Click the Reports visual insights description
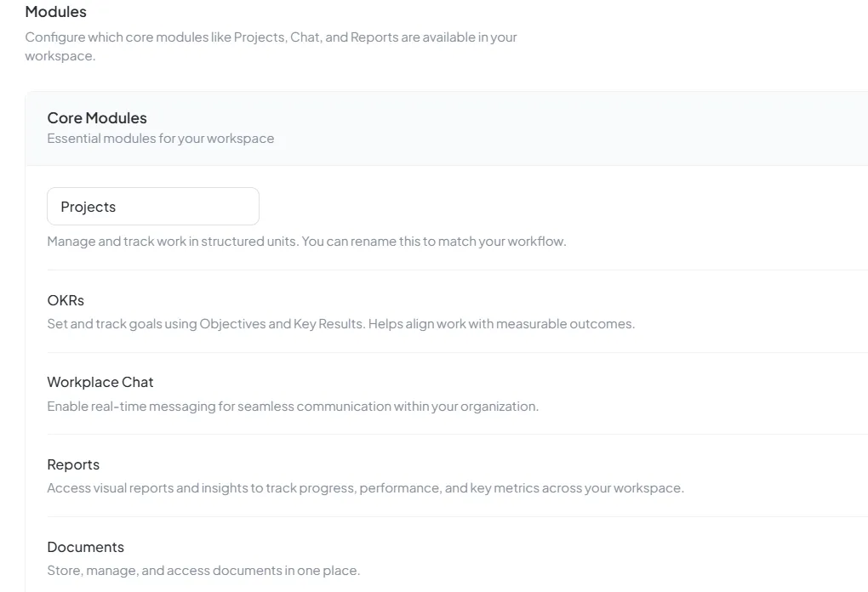 (366, 487)
